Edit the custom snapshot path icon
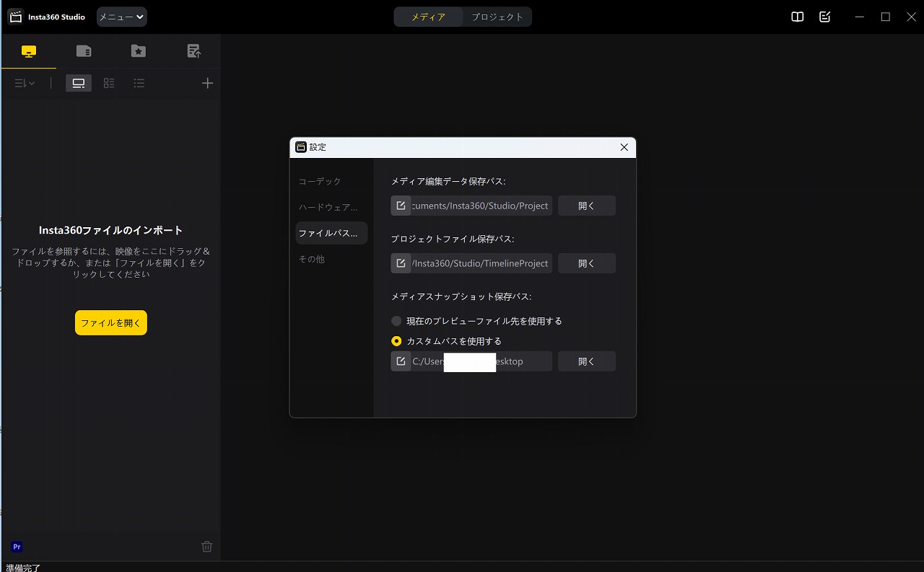 (401, 361)
